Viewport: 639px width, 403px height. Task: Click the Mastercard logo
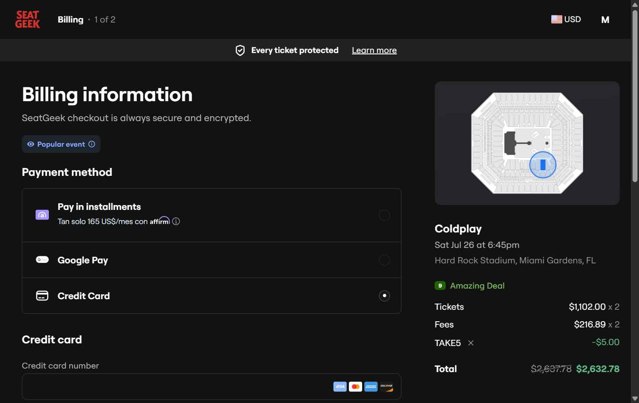point(355,387)
